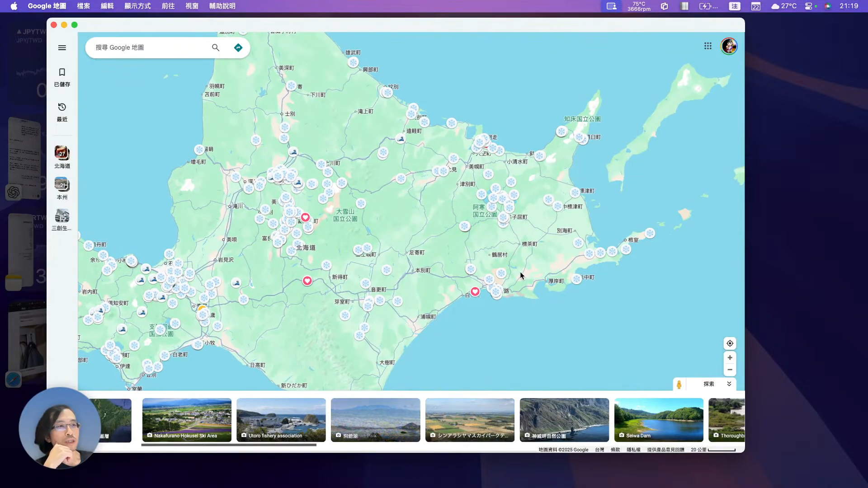Collapse the 探索 explore panel chevron
Image resolution: width=868 pixels, height=488 pixels.
tap(729, 384)
